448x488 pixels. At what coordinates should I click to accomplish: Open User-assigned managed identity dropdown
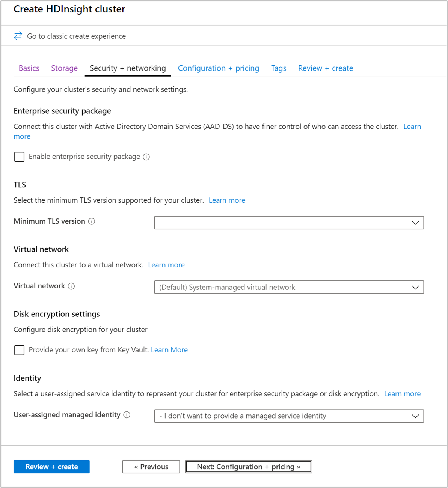(288, 416)
